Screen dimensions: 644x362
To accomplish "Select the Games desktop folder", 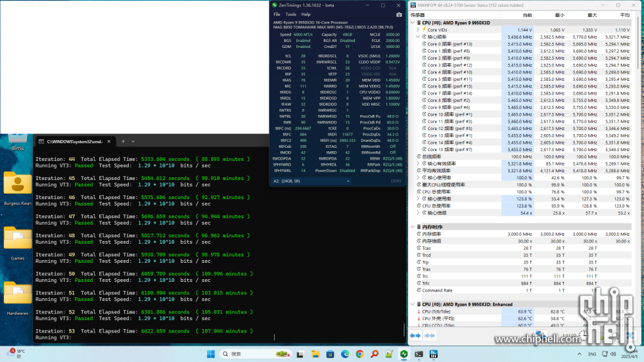I will tap(18, 244).
